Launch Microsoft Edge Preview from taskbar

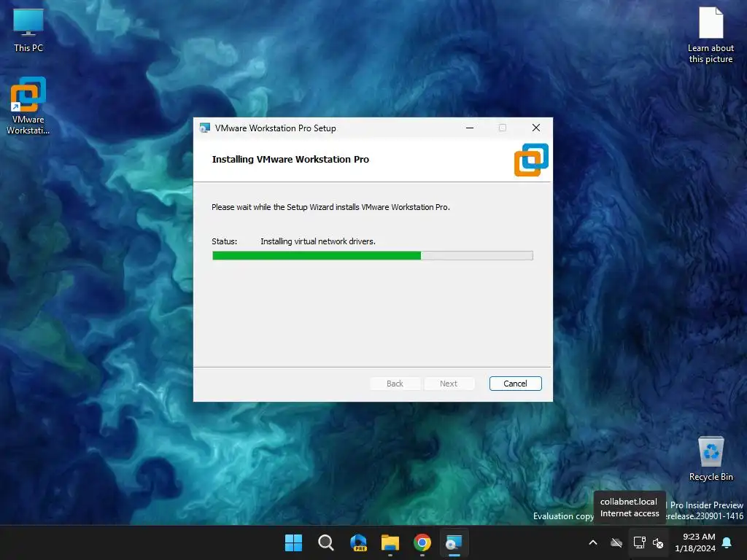(358, 542)
